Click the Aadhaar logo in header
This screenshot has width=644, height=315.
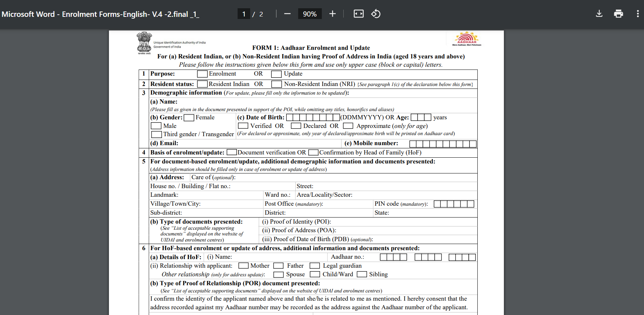[467, 39]
